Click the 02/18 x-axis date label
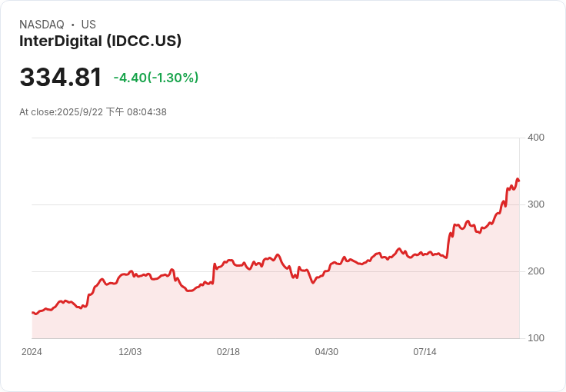Viewport: 566px width, 392px height. tap(228, 352)
